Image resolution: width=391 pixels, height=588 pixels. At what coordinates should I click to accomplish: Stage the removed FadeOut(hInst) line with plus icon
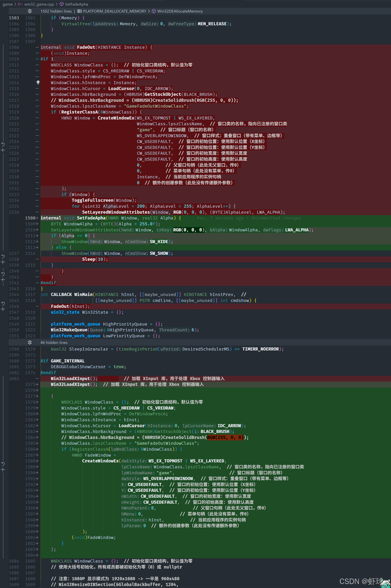[3, 309]
